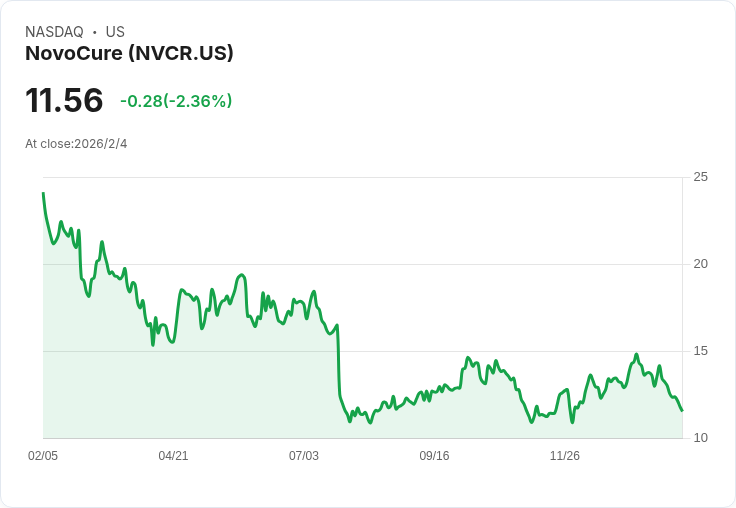The image size is (736, 508).
Task: Select the 11/26 date on the time axis
Action: tap(565, 456)
